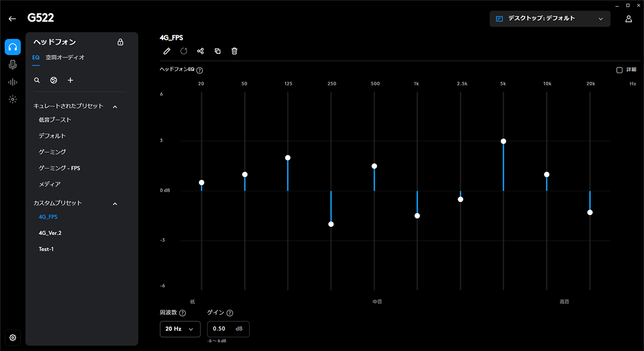The height and width of the screenshot is (351, 644).
Task: Collapse the カスタムプリセット section
Action: coord(115,203)
